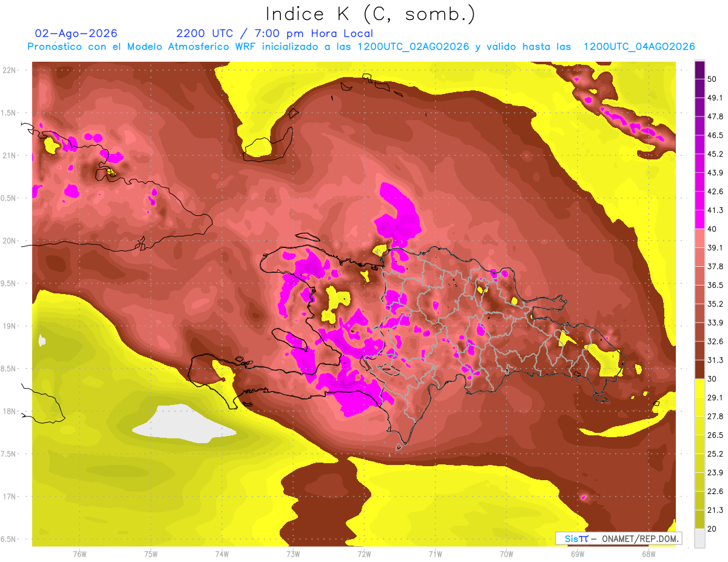Click the legend value '46.5'
The height and width of the screenshot is (562, 728).
coord(715,135)
